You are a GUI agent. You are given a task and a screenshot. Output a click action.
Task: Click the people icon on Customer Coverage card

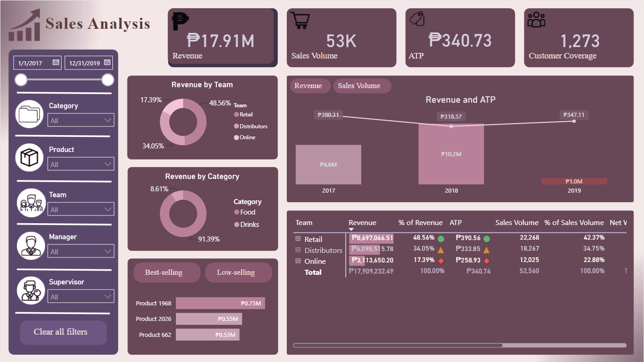click(536, 19)
